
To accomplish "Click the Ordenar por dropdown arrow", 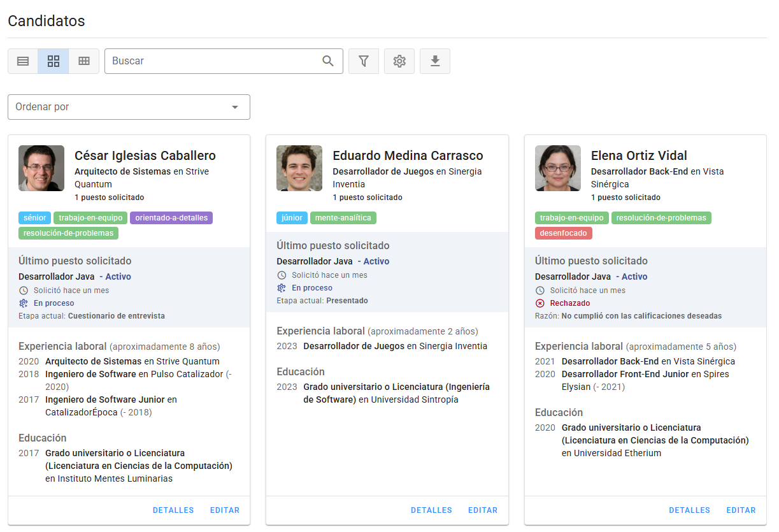I will [x=235, y=107].
